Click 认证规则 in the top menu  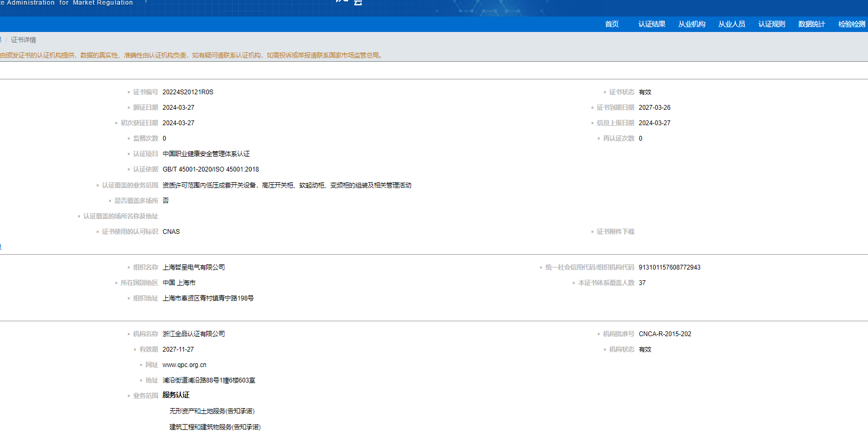(x=771, y=24)
